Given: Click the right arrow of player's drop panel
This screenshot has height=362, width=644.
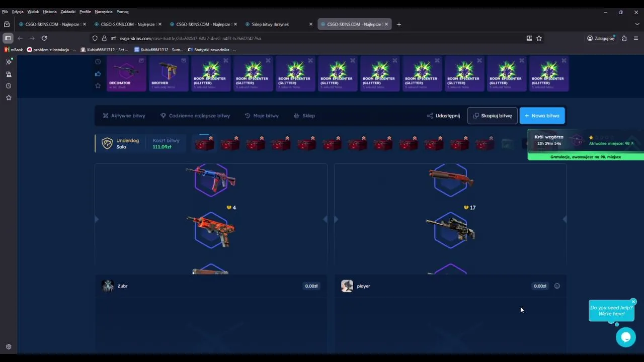Looking at the screenshot, I should [x=565, y=219].
